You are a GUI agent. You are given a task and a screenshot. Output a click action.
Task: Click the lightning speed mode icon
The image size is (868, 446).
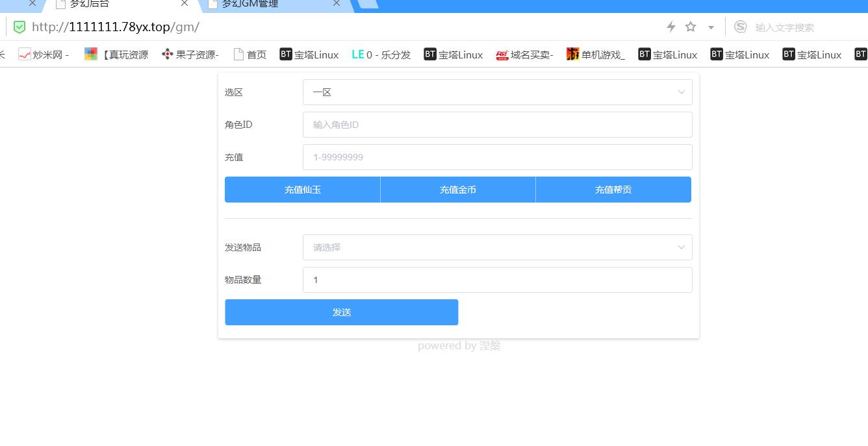(671, 27)
